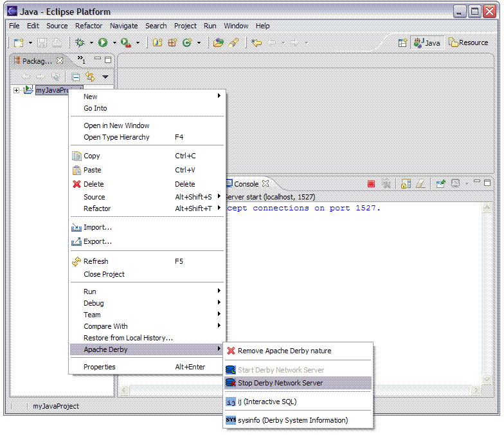This screenshot has height=435, width=504.
Task: Switch to the Resource perspective
Action: 469,43
